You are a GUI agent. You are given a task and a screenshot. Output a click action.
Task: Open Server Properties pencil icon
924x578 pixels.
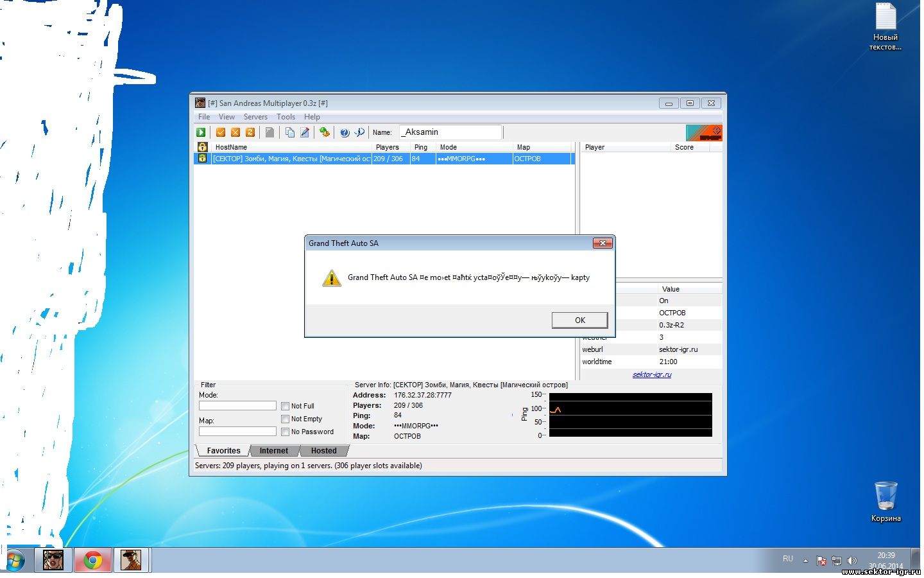pos(305,132)
